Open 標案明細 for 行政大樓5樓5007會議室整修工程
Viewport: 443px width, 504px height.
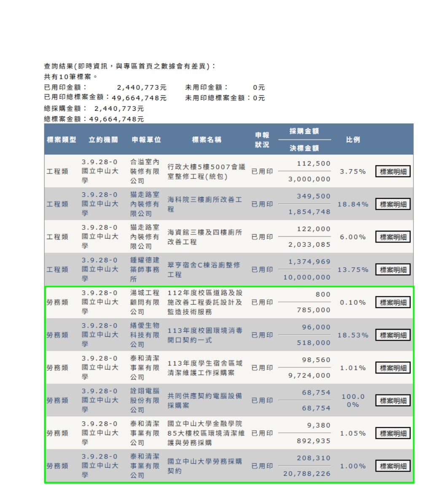[393, 171]
